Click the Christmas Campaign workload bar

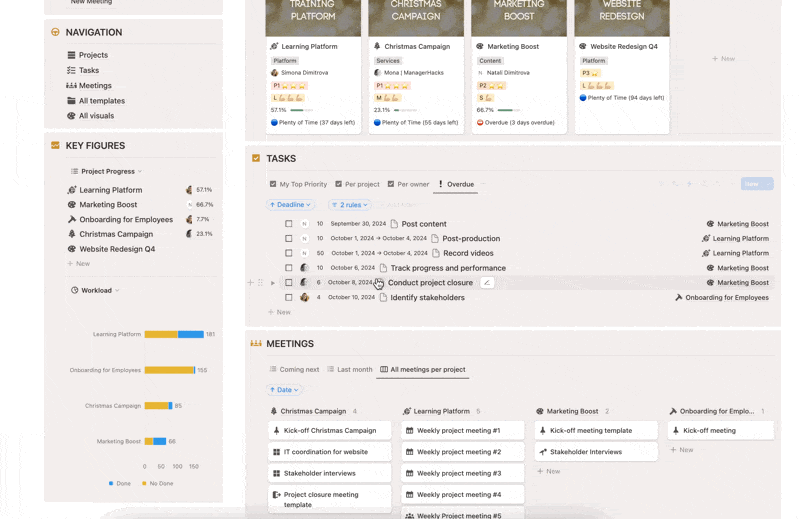[158, 406]
